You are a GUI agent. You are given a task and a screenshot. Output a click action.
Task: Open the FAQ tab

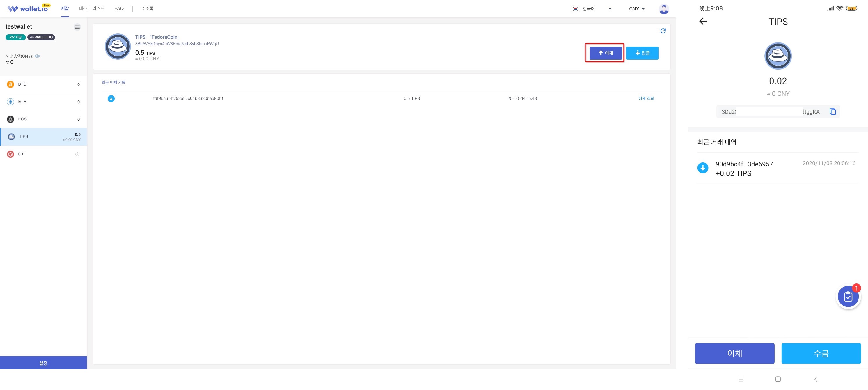(119, 8)
